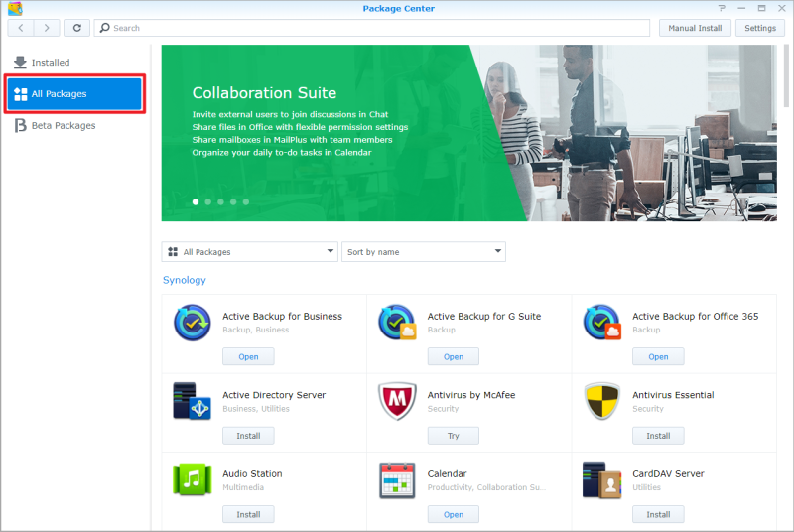Go back with the left arrow button
This screenshot has width=794, height=532.
21,28
